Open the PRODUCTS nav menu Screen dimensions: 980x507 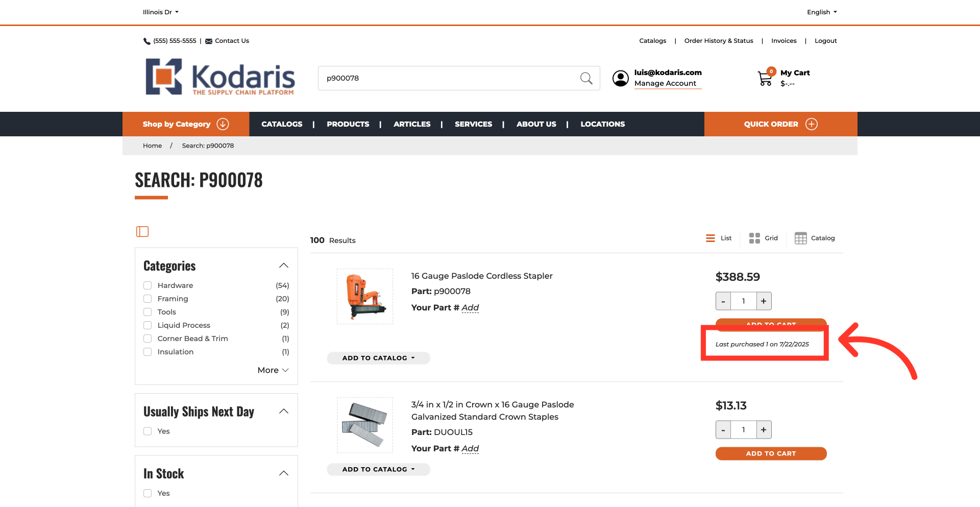pos(348,124)
